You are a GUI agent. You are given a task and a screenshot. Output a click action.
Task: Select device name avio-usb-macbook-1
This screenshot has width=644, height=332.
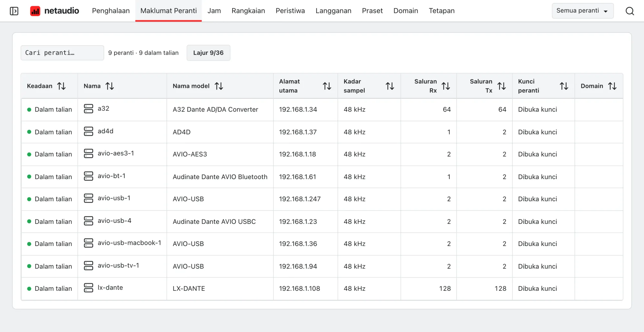click(129, 243)
